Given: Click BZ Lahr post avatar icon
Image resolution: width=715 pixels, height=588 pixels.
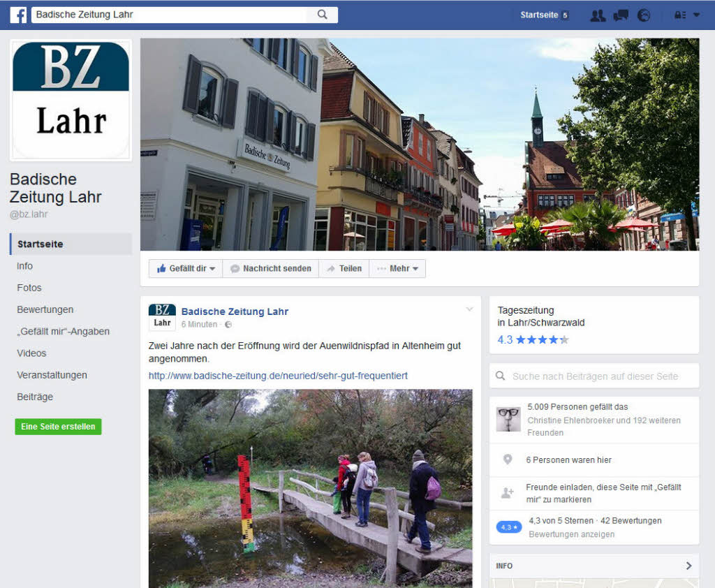Looking at the screenshot, I should click(162, 317).
